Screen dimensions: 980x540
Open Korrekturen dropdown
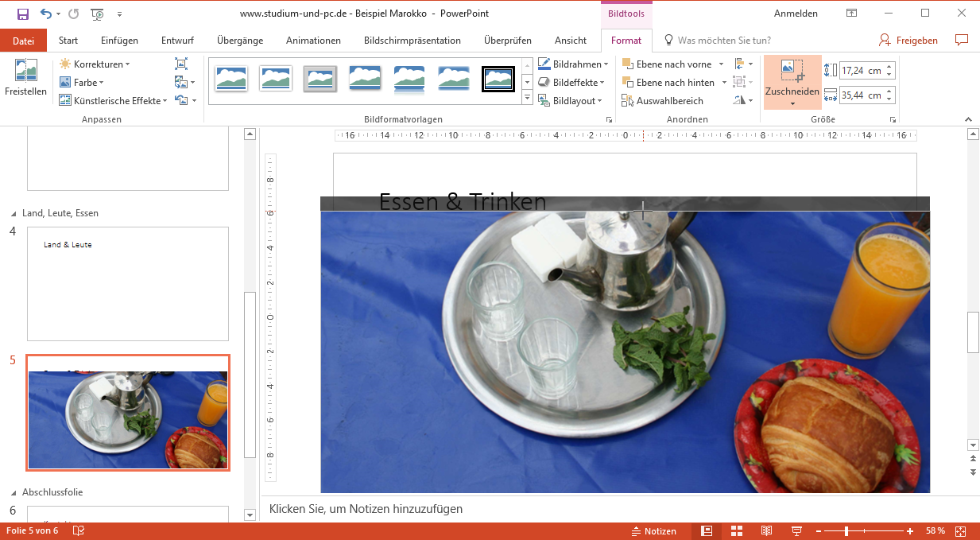coord(94,64)
